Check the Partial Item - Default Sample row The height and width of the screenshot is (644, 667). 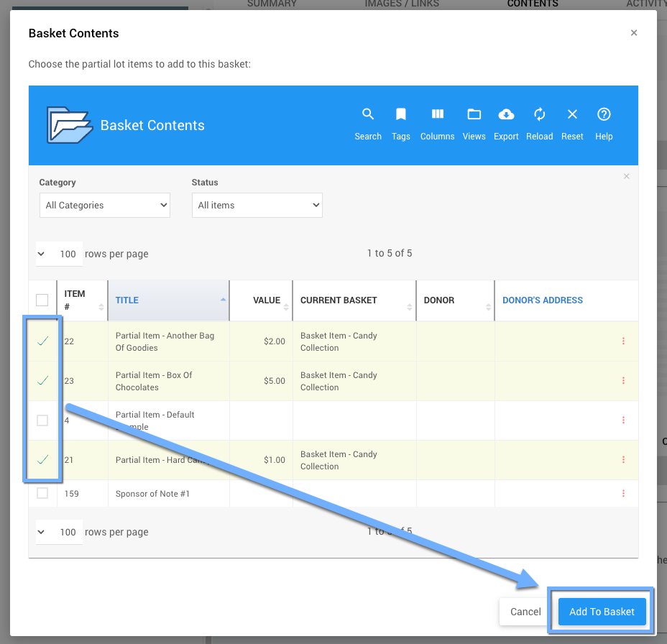pyautogui.click(x=42, y=420)
